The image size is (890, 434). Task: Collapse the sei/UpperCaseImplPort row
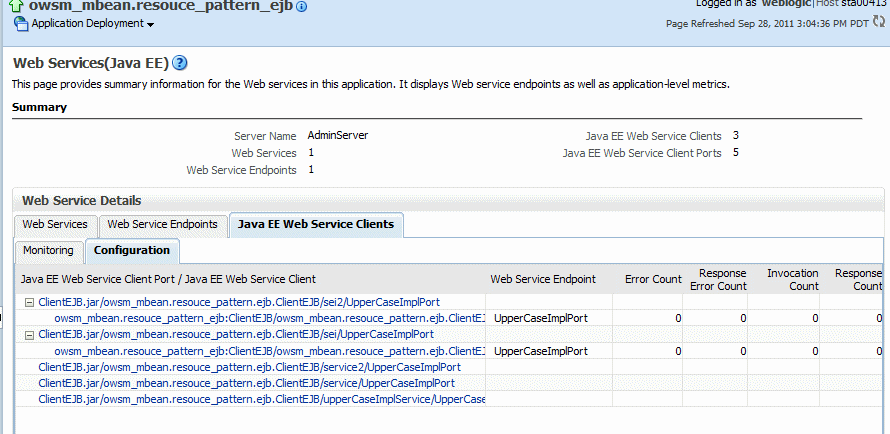click(x=29, y=334)
